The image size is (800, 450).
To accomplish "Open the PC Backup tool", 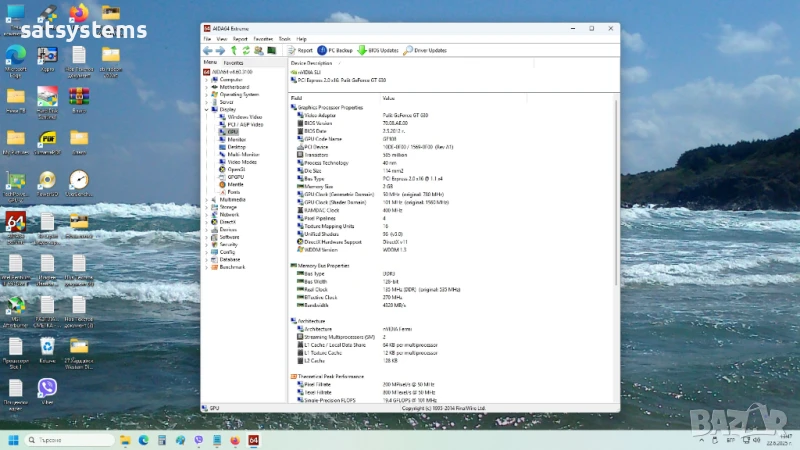I will pos(335,50).
